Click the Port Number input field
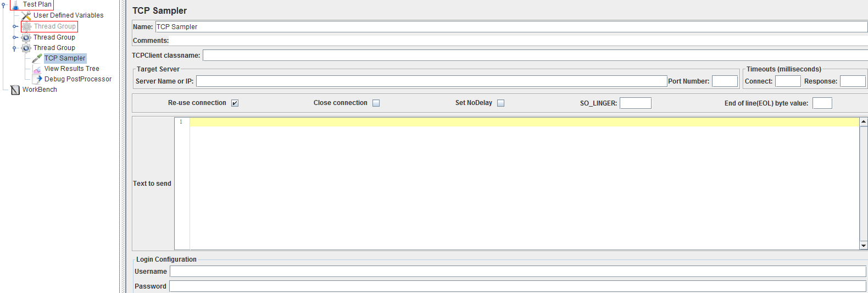 point(725,81)
